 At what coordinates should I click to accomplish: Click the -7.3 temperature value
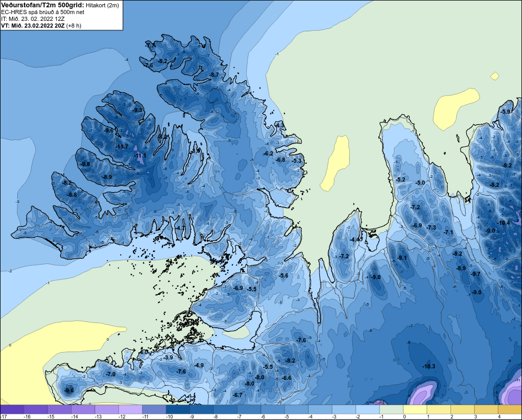[431, 227]
